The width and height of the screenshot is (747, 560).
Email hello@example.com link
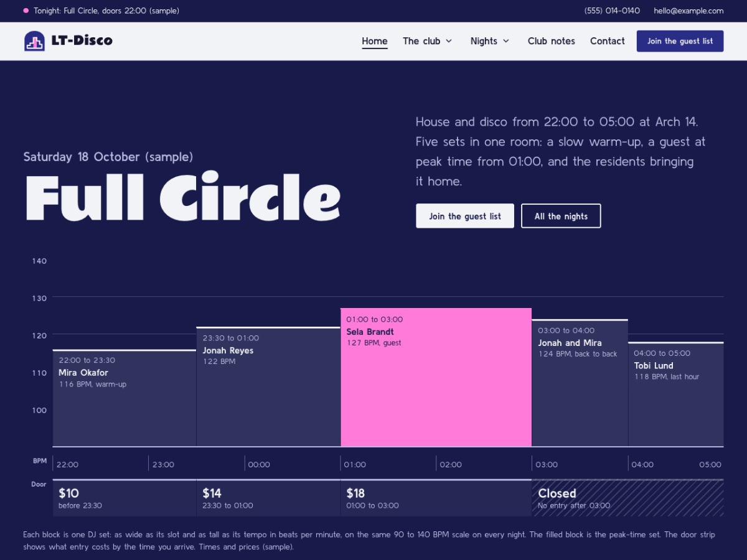tap(688, 11)
